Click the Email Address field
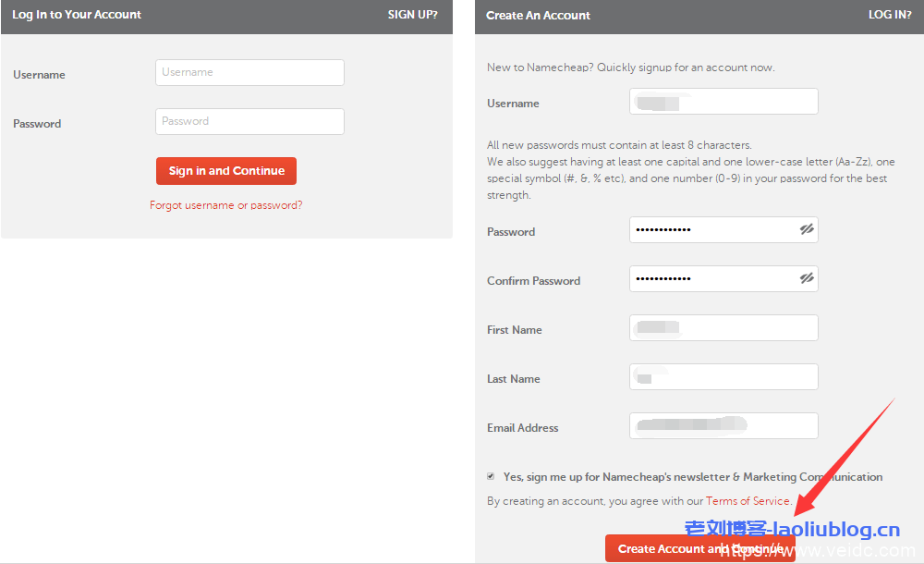924x564 pixels. coord(723,425)
